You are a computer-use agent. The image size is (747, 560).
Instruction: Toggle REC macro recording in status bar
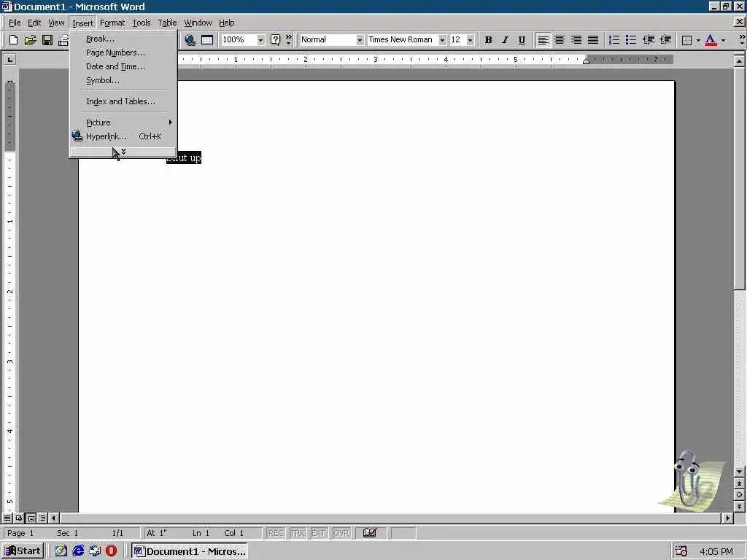[x=276, y=533]
